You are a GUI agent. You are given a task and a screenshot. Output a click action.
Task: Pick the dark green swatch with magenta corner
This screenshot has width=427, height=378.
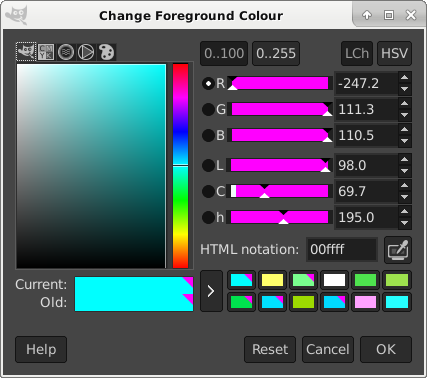[x=241, y=302]
